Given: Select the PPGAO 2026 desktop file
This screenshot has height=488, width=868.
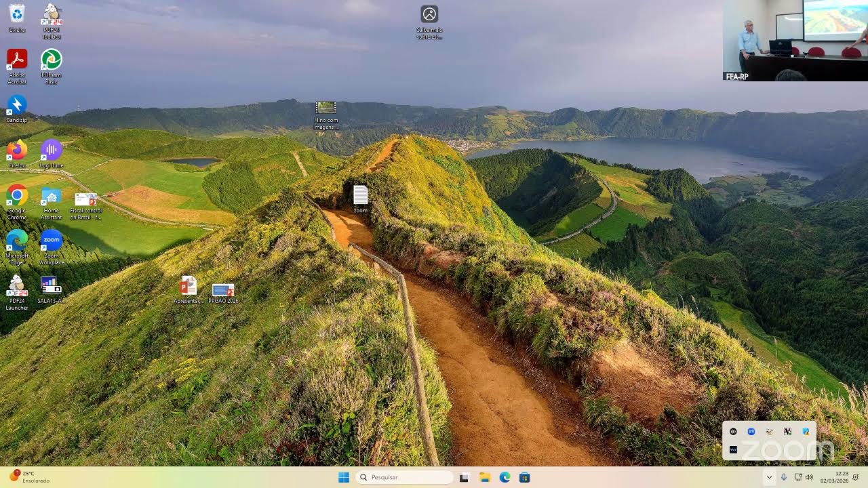Looking at the screenshot, I should click(223, 293).
